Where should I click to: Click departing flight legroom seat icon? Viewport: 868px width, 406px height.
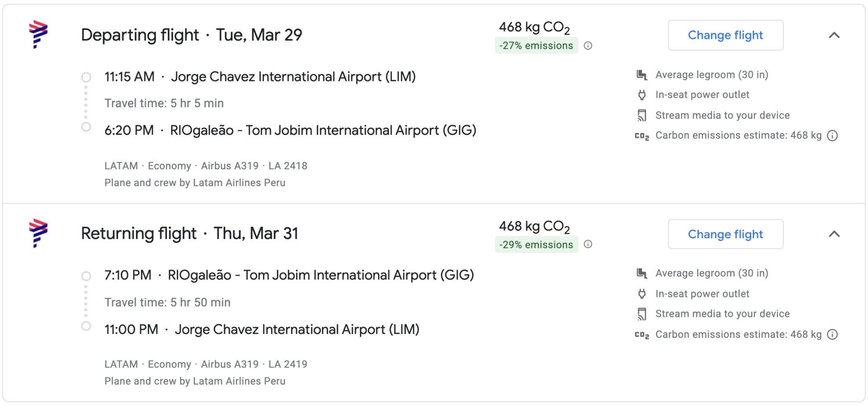(642, 75)
